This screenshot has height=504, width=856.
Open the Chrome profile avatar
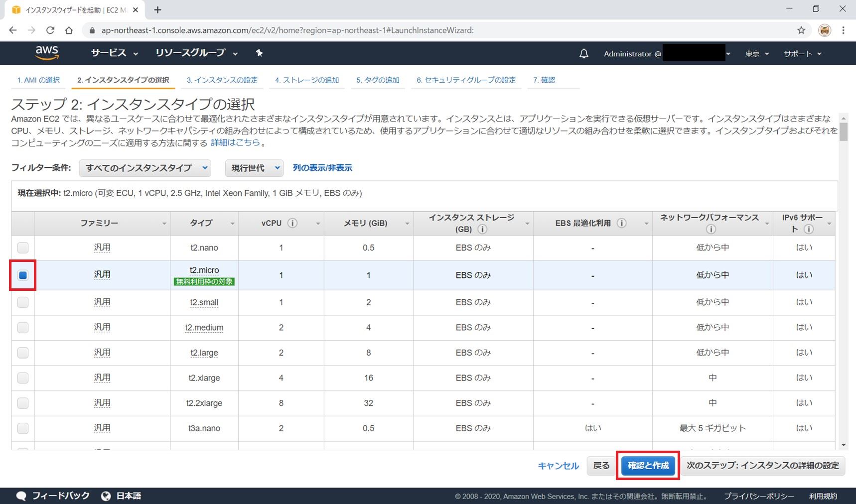click(825, 30)
